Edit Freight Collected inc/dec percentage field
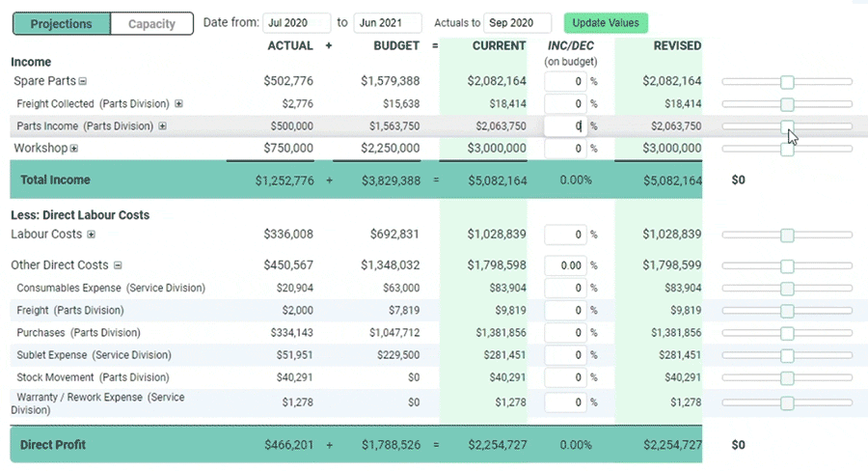 pos(564,103)
